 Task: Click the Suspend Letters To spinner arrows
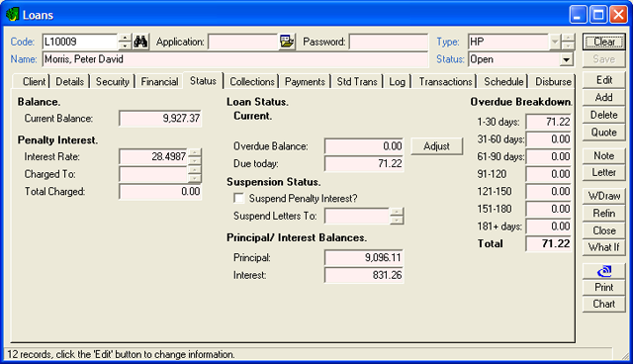(x=397, y=216)
